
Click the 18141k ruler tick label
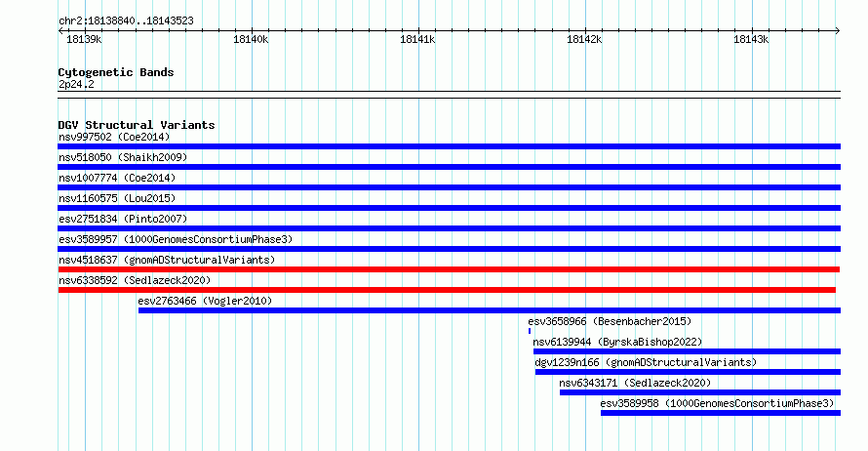click(x=417, y=39)
